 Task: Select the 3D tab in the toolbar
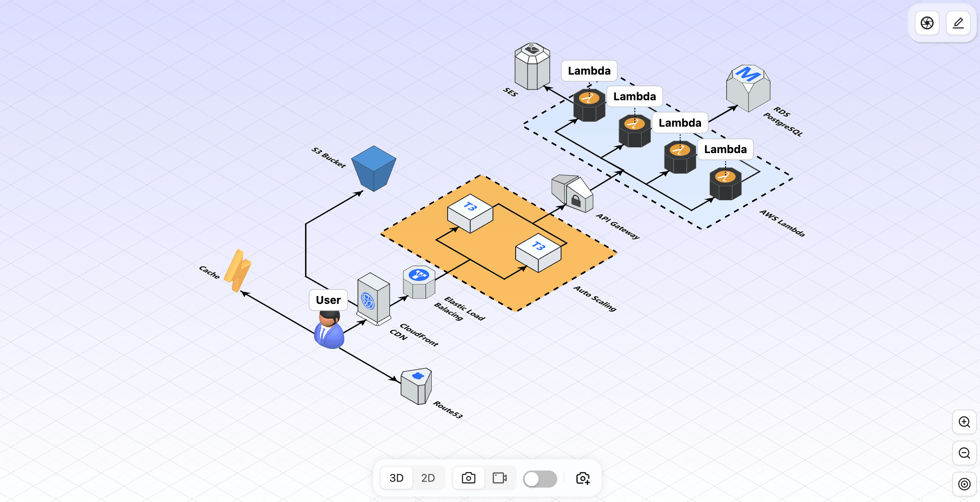[396, 478]
